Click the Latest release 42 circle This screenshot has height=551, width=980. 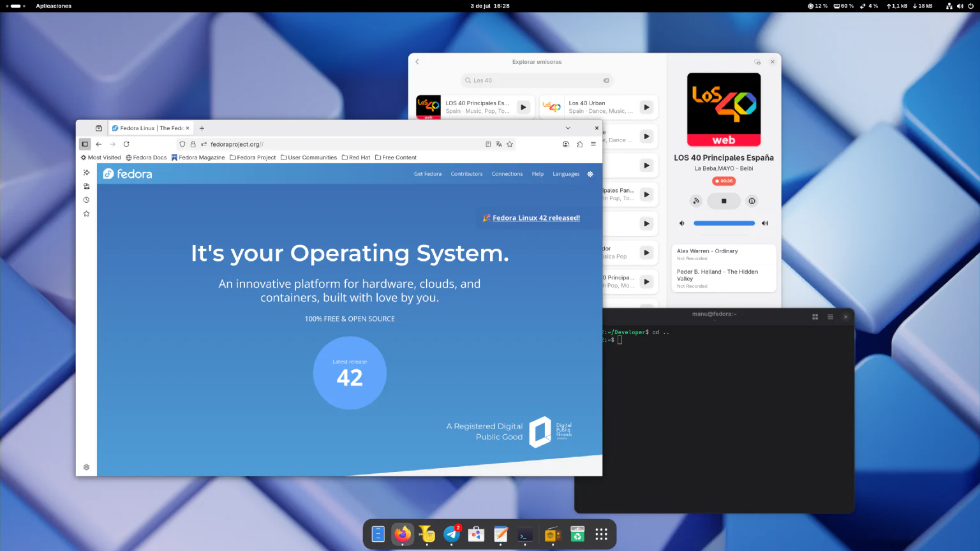click(350, 373)
